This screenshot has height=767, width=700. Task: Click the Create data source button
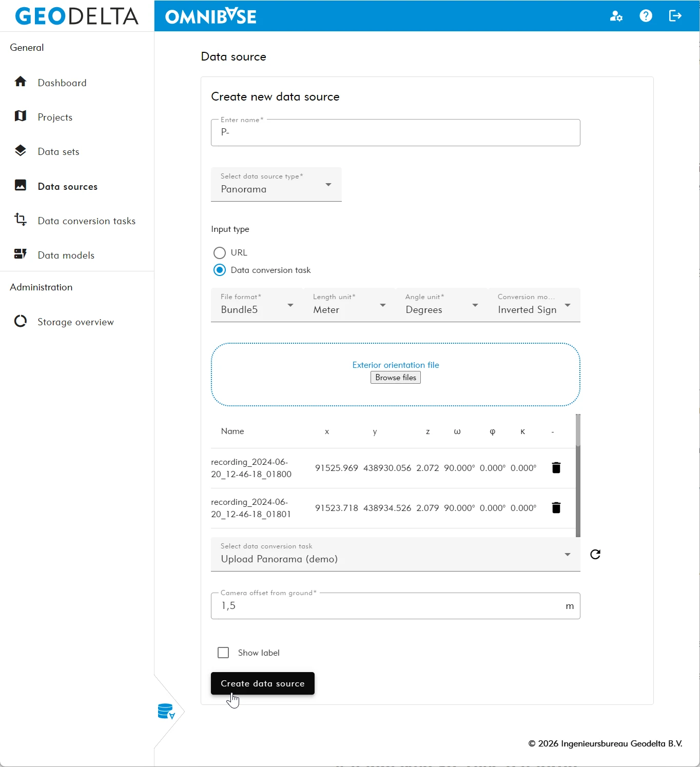tap(262, 683)
